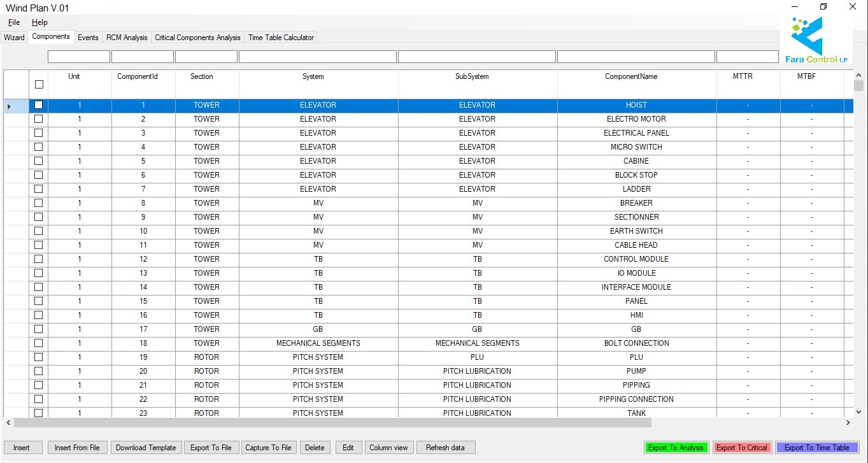
Task: Open the Help menu
Action: [x=39, y=22]
